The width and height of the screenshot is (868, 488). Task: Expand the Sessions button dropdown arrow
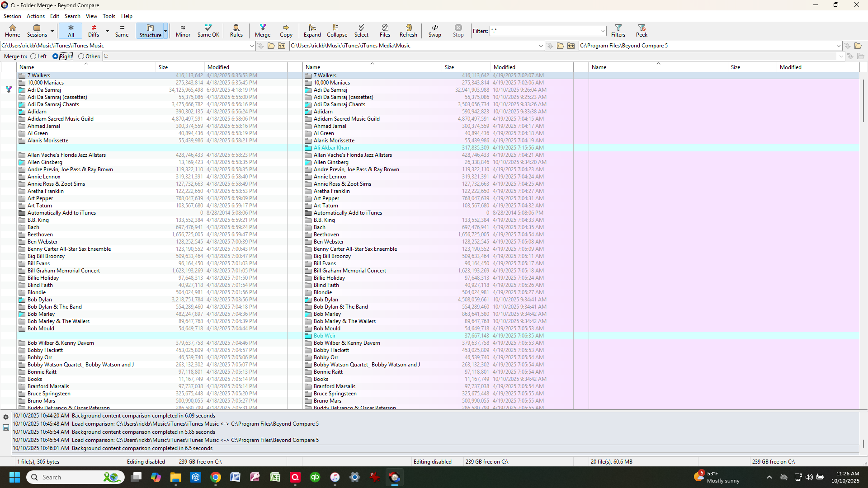tap(52, 31)
